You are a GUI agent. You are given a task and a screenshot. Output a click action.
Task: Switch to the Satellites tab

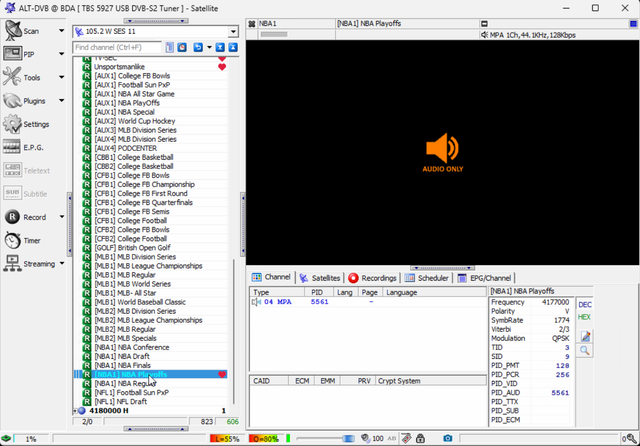pos(320,278)
